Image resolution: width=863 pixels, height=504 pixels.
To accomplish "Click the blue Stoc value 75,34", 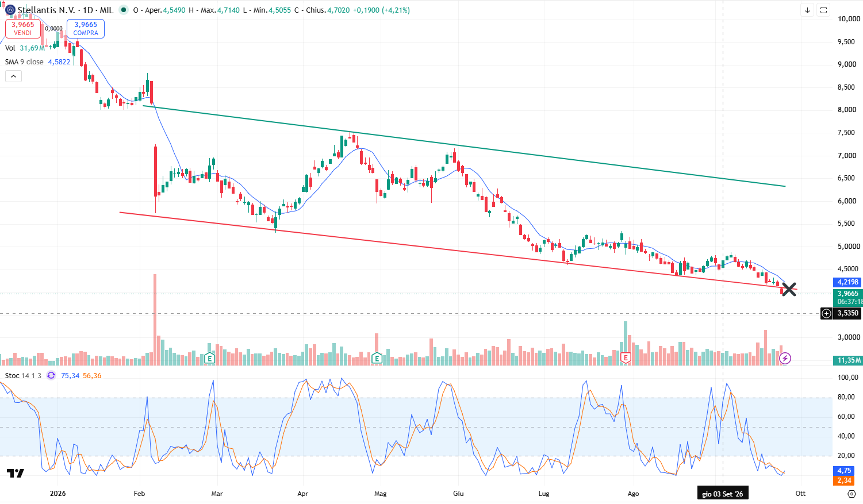I will (70, 376).
